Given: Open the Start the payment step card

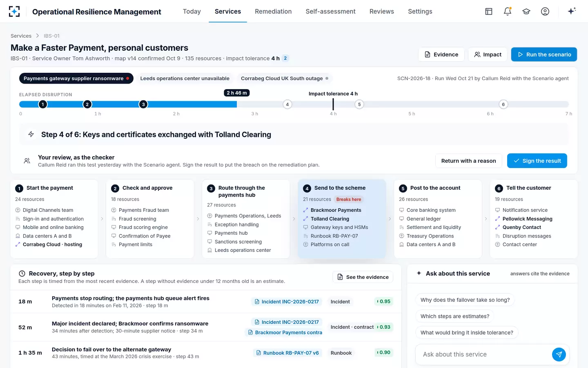Looking at the screenshot, I should (x=54, y=219).
